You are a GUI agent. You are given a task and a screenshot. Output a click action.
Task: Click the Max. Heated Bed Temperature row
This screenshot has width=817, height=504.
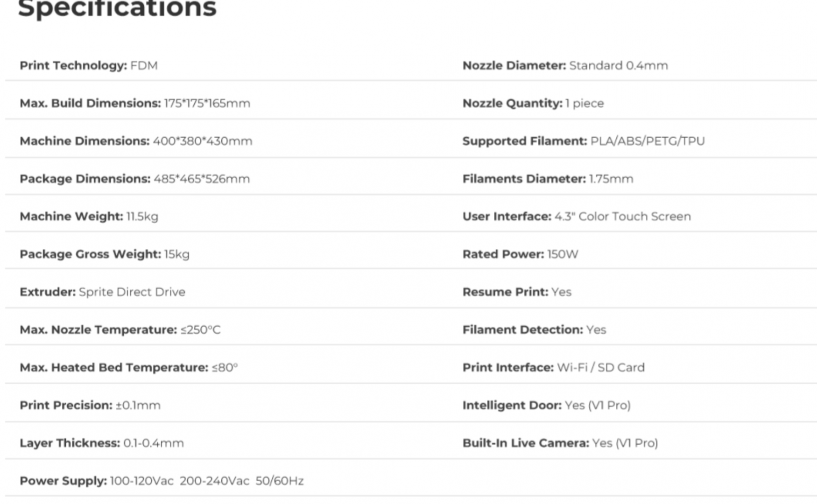tap(128, 368)
